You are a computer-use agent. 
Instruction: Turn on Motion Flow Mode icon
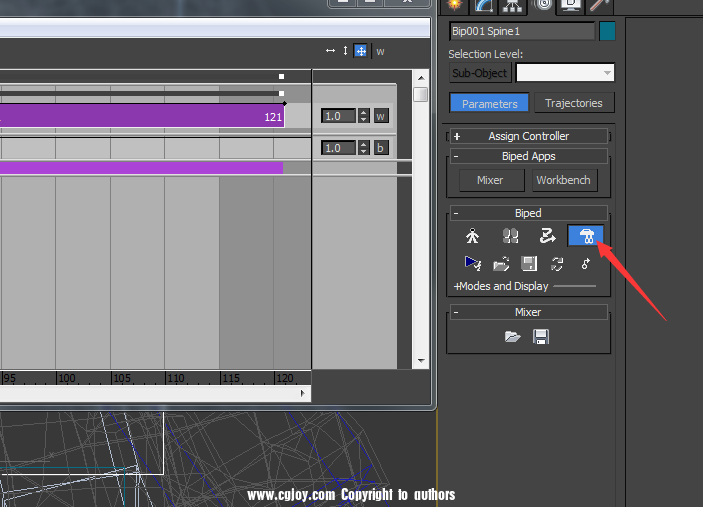click(547, 236)
